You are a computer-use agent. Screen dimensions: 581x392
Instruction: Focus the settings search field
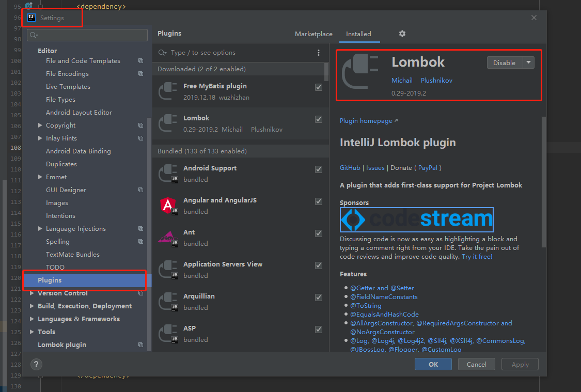pos(87,35)
